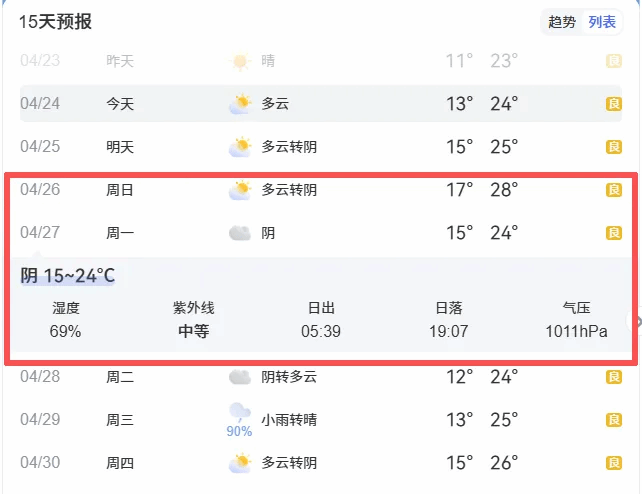The image size is (642, 494).
Task: Click the 周日 partly cloudy icon
Action: [240, 190]
